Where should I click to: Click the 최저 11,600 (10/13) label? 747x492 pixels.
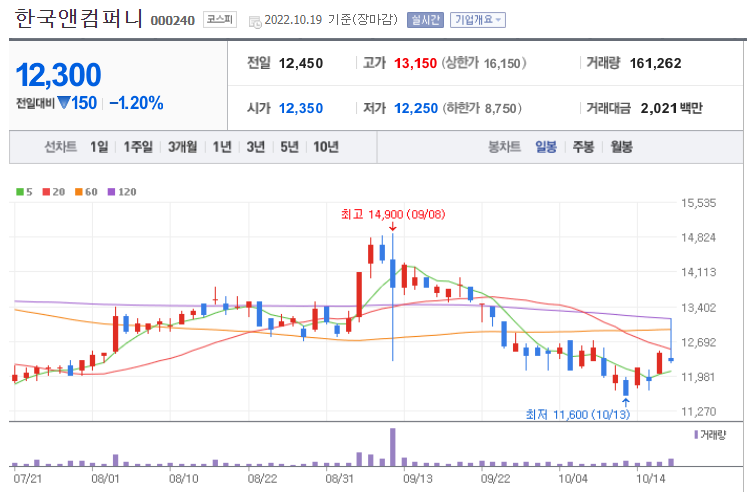point(578,414)
